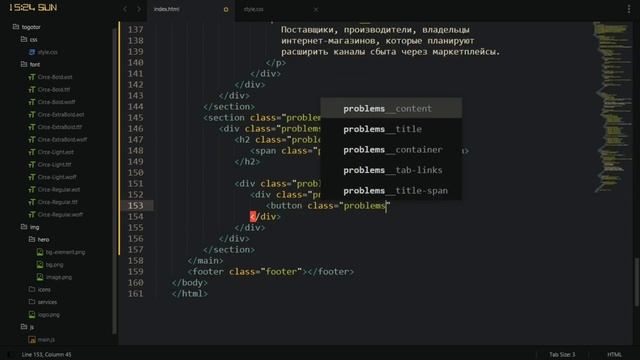Click the editor vertical scrollbar thumb
The width and height of the screenshot is (640, 360).
pyautogui.click(x=637, y=282)
